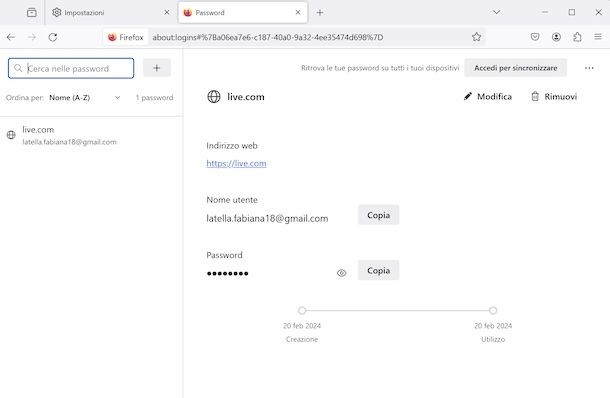Select the Password tab
This screenshot has width=610, height=398.
pos(243,12)
